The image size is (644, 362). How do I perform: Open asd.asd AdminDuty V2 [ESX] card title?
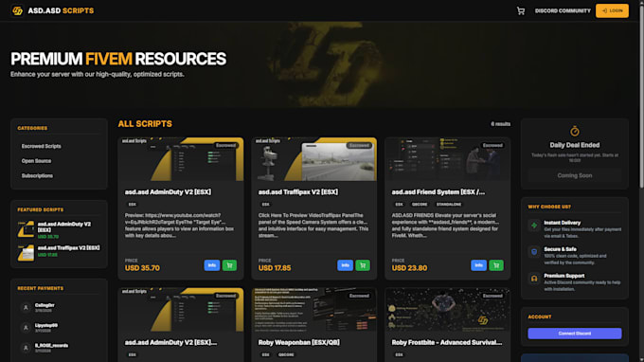coord(168,191)
